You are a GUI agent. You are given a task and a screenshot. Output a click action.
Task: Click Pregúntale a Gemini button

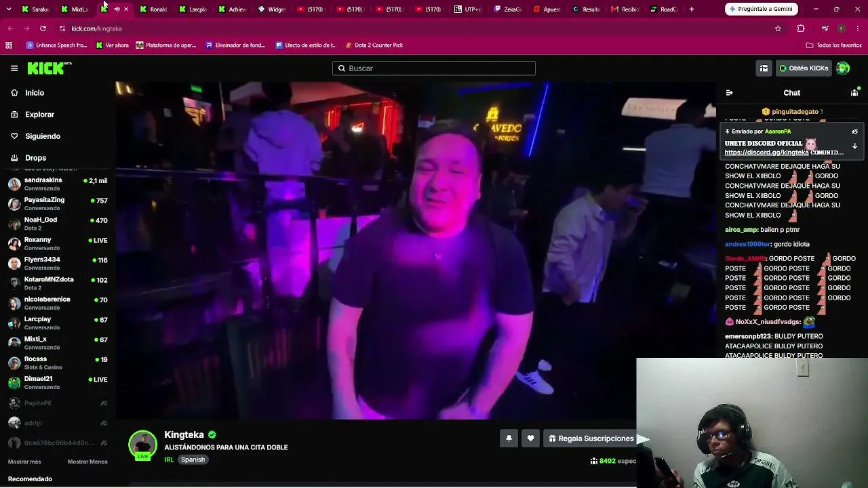point(762,9)
